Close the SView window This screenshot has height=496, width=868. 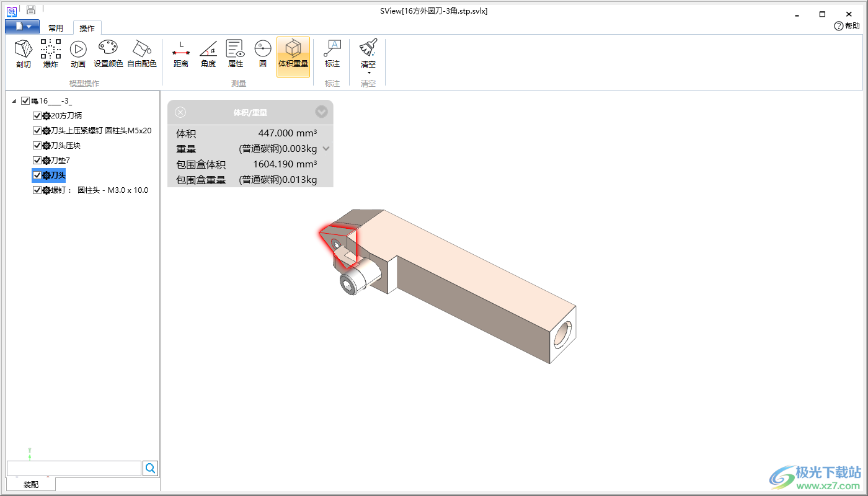849,14
